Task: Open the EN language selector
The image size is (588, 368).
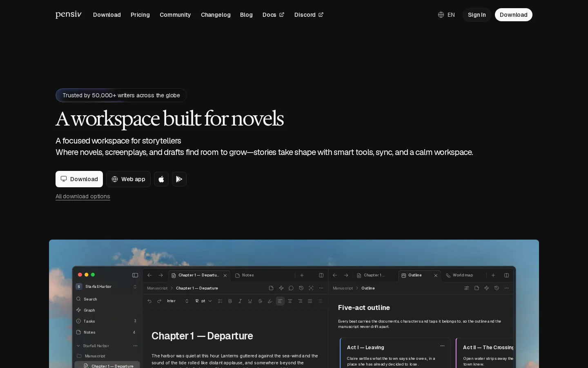Action: (x=446, y=15)
